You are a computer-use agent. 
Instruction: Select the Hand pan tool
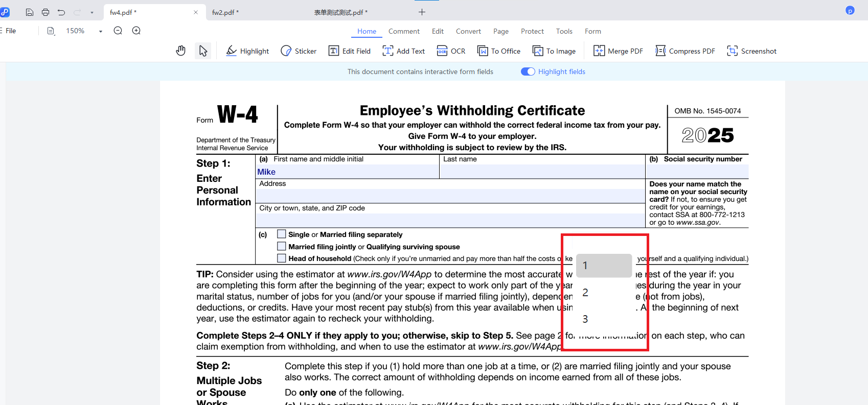180,51
